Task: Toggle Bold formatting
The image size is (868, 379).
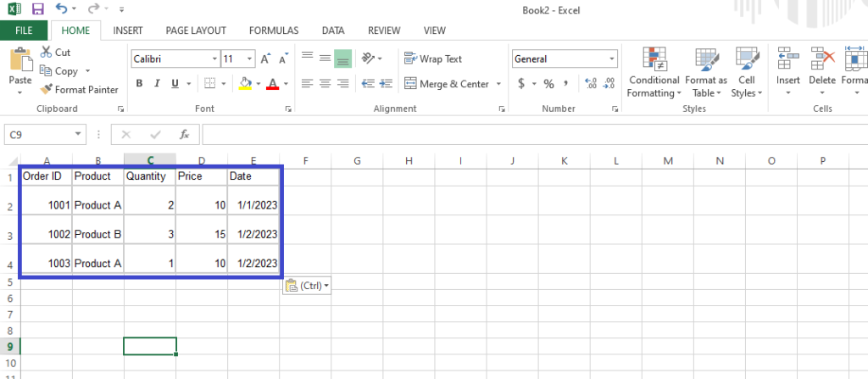Action: (140, 84)
